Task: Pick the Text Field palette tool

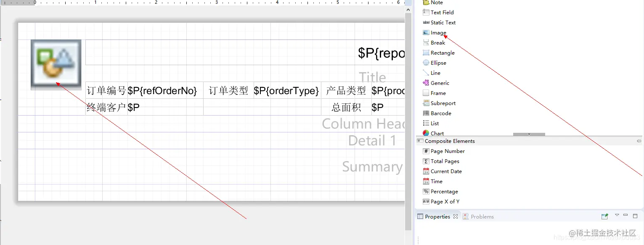Action: 438,13
